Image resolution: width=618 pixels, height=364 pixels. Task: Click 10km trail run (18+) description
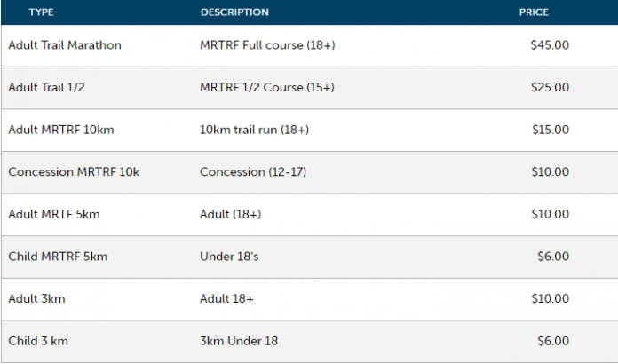[x=254, y=130]
